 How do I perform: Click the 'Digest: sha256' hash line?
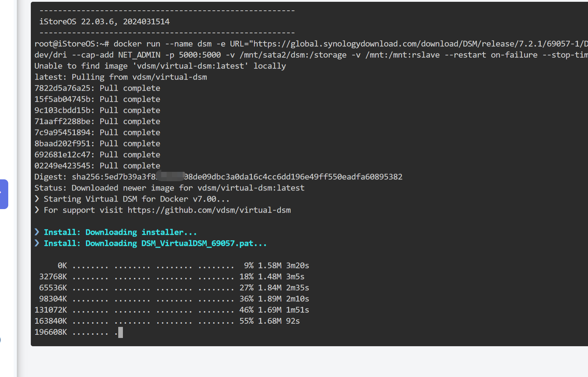[219, 177]
